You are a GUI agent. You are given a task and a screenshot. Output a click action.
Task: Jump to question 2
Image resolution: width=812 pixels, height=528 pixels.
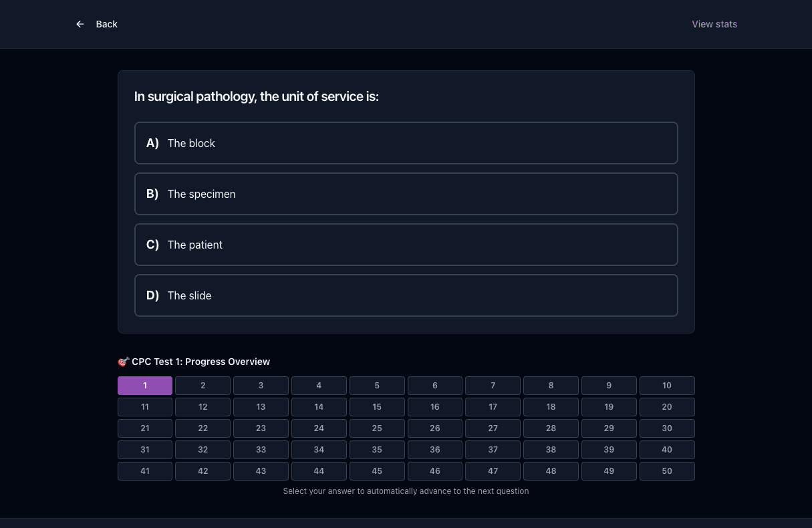203,386
